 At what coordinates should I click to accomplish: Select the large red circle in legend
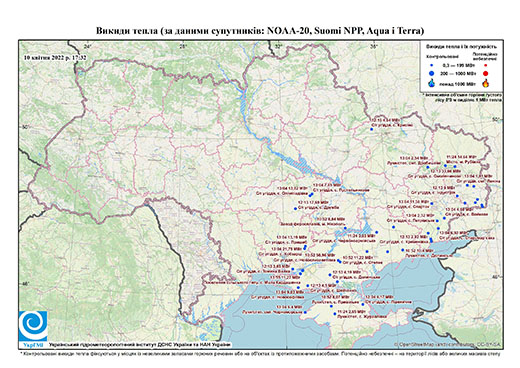[x=486, y=74]
